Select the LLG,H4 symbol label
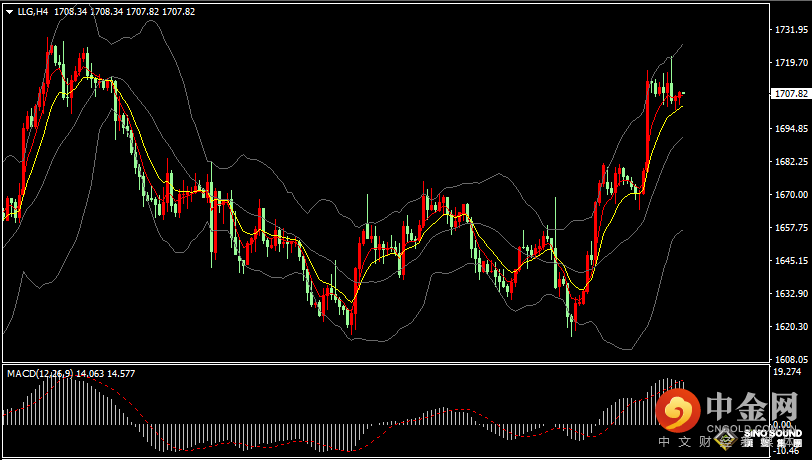The width and height of the screenshot is (812, 460). 33,11
